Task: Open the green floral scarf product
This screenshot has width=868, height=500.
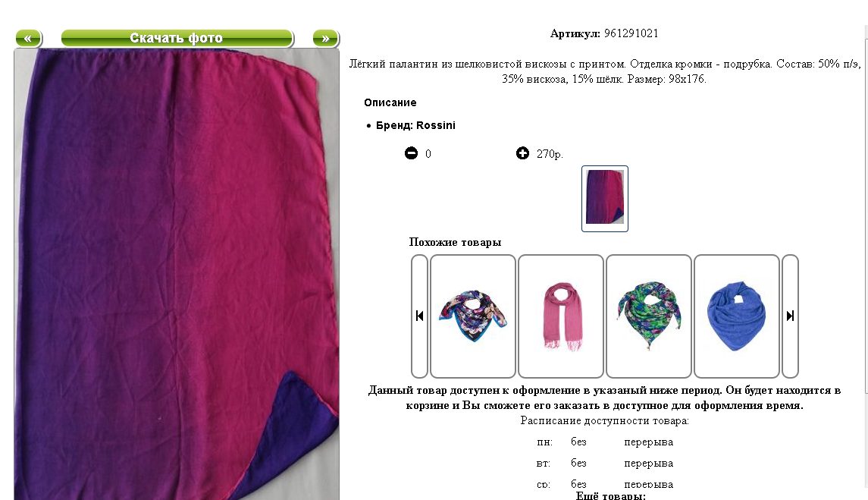Action: (649, 316)
